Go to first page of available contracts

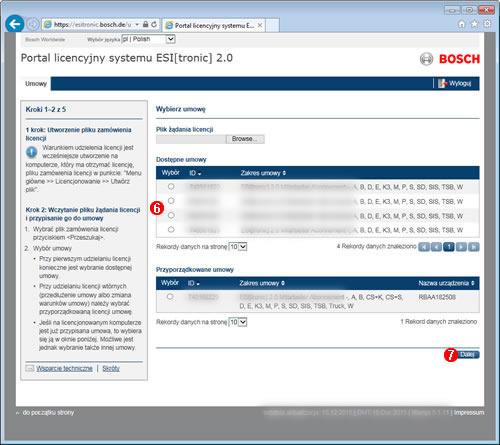click(x=424, y=247)
